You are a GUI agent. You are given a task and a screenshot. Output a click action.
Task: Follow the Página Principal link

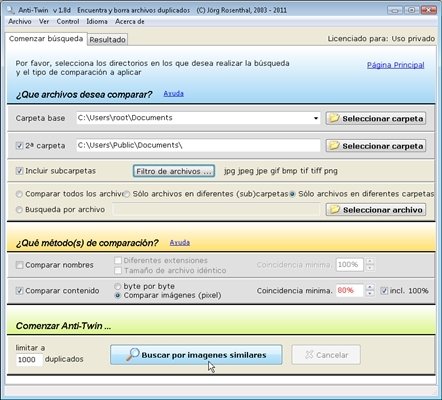pos(395,65)
